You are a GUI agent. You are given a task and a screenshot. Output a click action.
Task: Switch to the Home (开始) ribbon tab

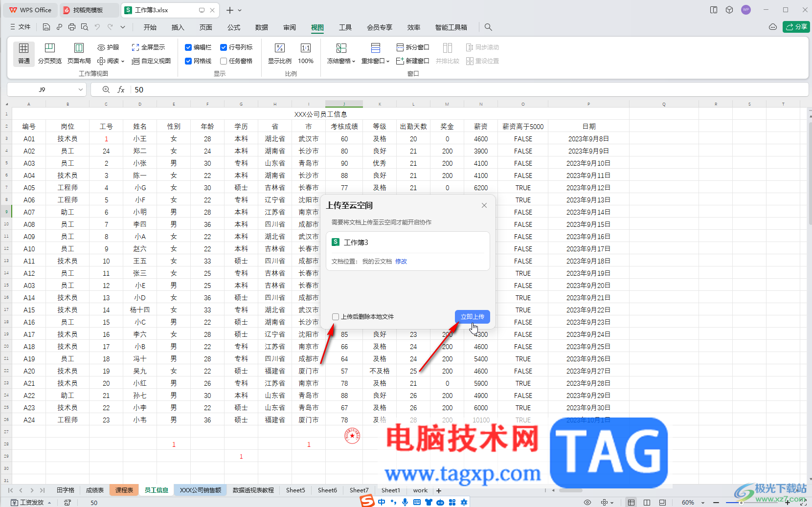pyautogui.click(x=150, y=27)
